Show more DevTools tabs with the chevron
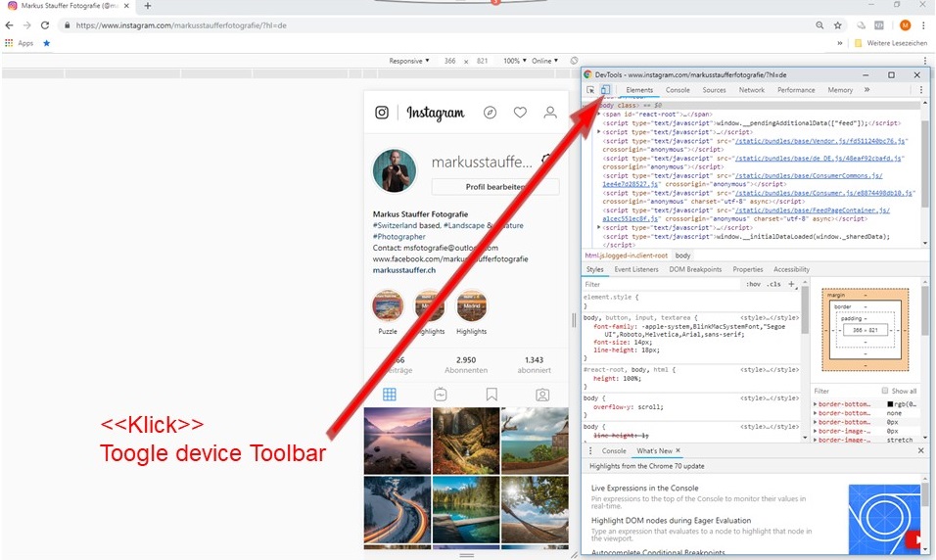The height and width of the screenshot is (560, 936). click(866, 89)
